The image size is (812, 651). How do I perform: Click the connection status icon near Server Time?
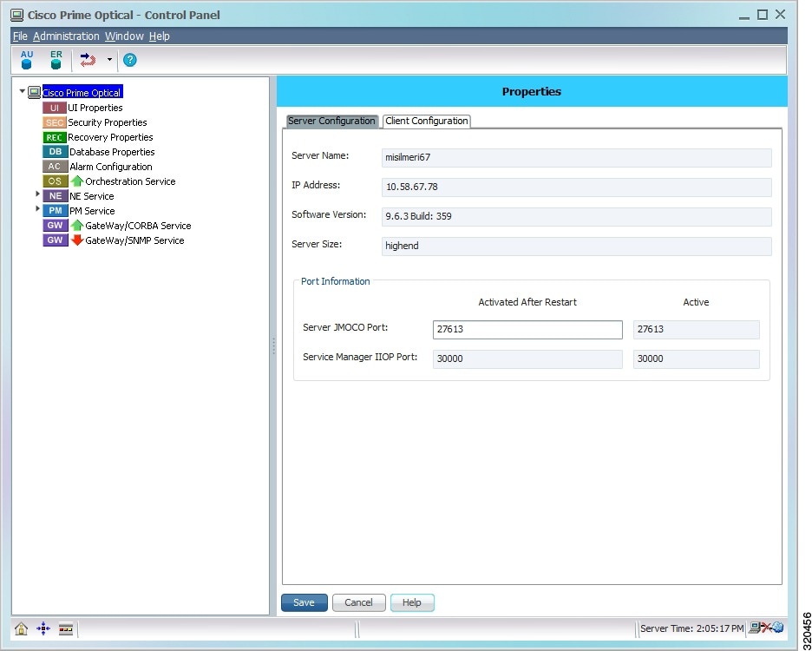[x=766, y=628]
